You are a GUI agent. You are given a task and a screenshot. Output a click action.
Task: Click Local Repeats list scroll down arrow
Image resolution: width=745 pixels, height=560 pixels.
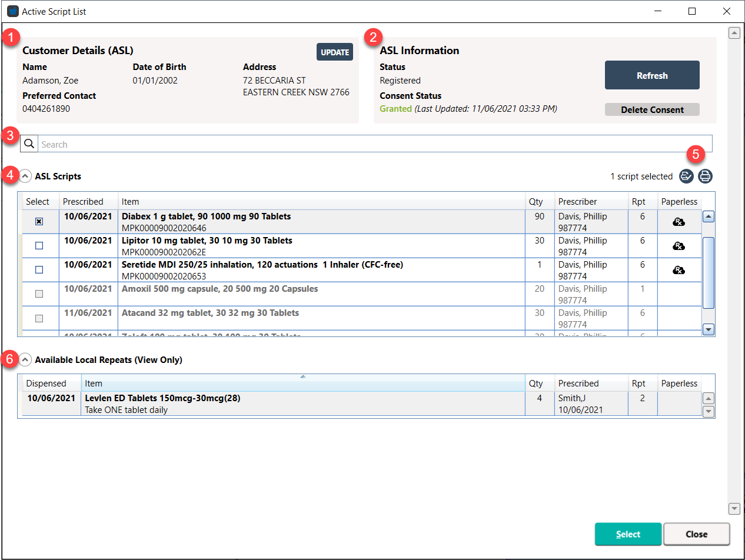709,411
